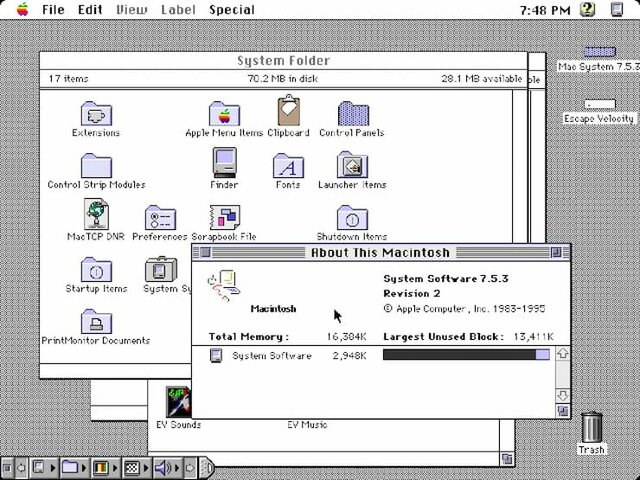Collapse control strip using end tab
Screen dimensions: 640x480
point(206,467)
